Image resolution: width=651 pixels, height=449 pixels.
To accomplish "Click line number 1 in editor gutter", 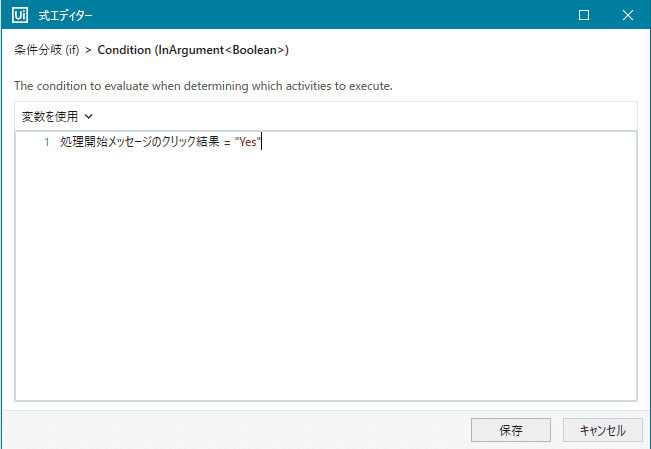I will pos(47,142).
